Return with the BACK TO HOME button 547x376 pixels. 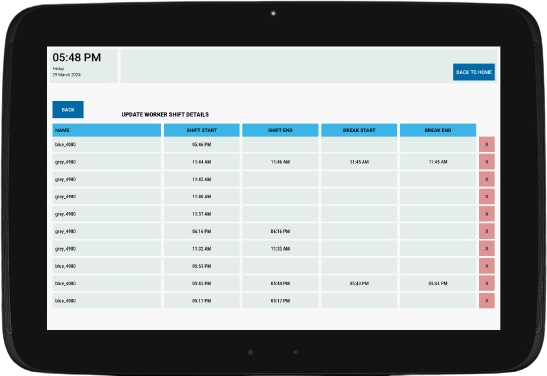click(474, 72)
